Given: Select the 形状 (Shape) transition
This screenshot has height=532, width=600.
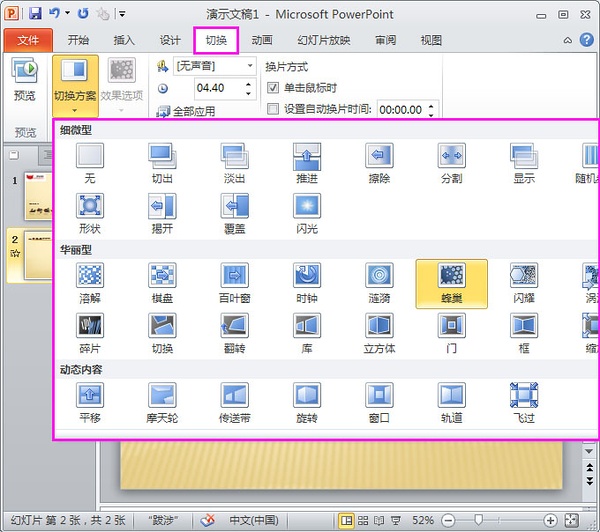Looking at the screenshot, I should [x=90, y=214].
